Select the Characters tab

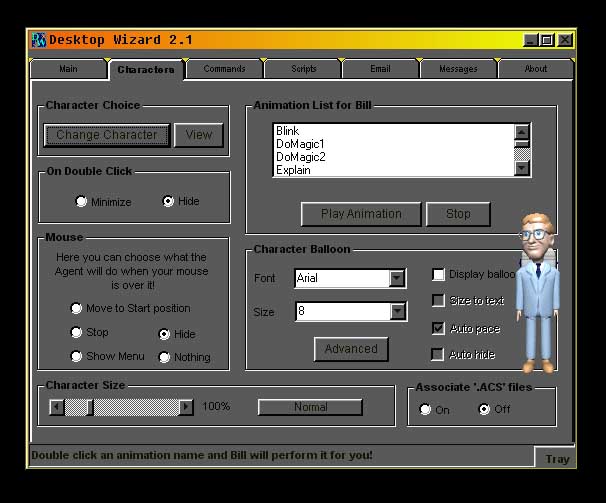click(x=146, y=70)
